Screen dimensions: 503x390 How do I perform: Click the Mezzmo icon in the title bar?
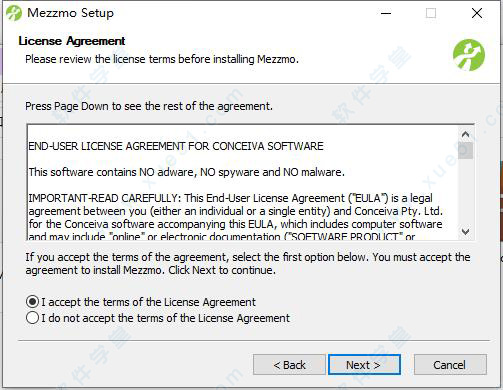click(14, 13)
